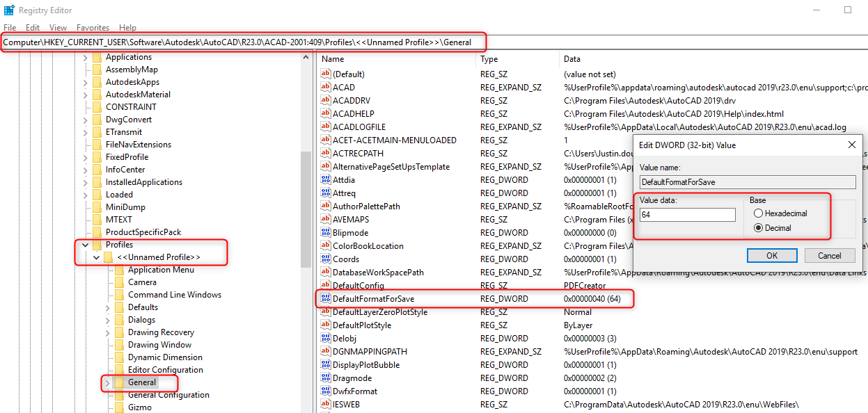This screenshot has width=868, height=413.
Task: Open the Edit menu
Action: [33, 28]
